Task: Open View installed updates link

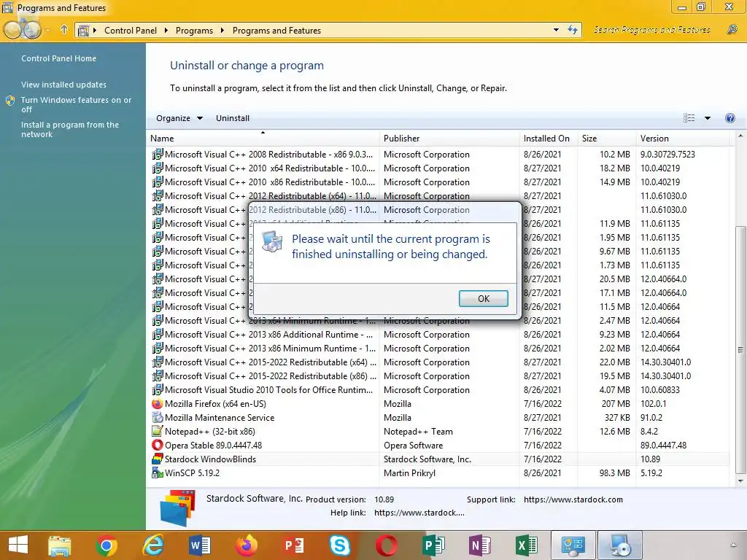Action: tap(64, 85)
